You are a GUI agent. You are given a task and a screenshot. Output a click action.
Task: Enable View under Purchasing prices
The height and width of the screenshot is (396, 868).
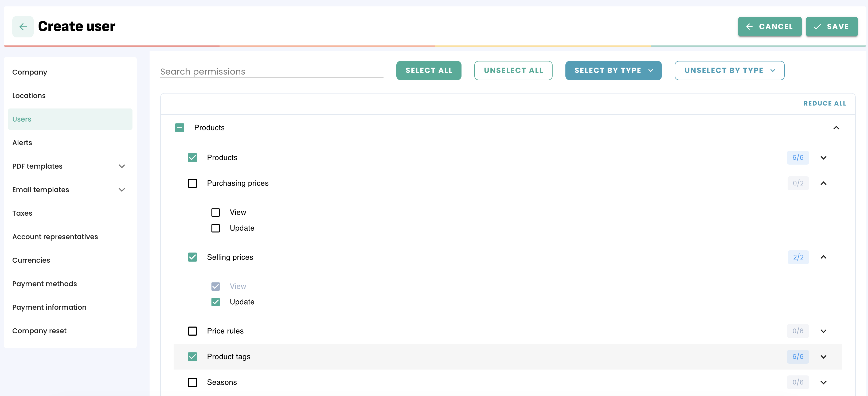pyautogui.click(x=215, y=212)
